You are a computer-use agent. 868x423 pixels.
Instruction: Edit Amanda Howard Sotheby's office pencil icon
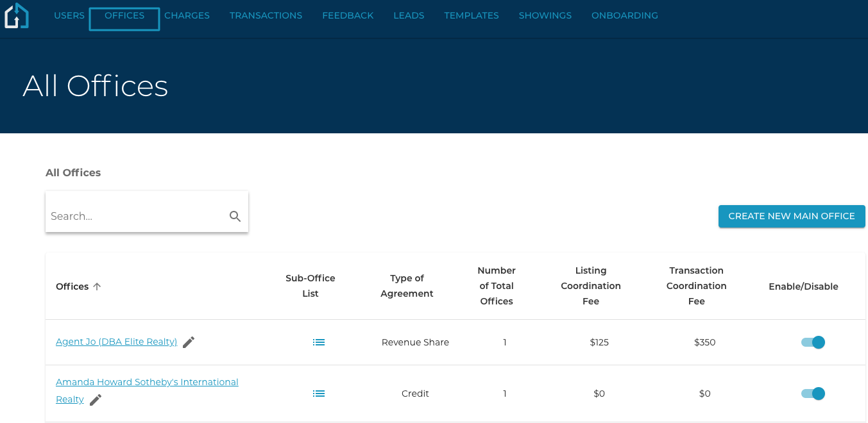[96, 400]
